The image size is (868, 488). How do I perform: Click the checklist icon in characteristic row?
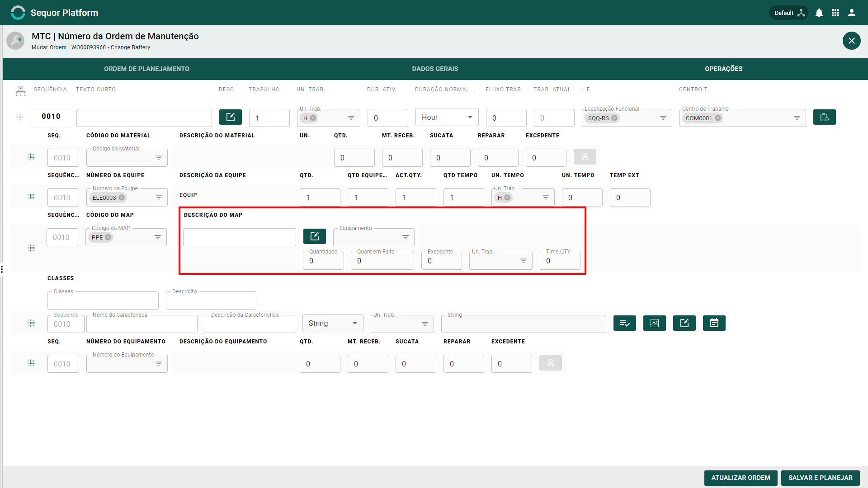click(x=625, y=323)
